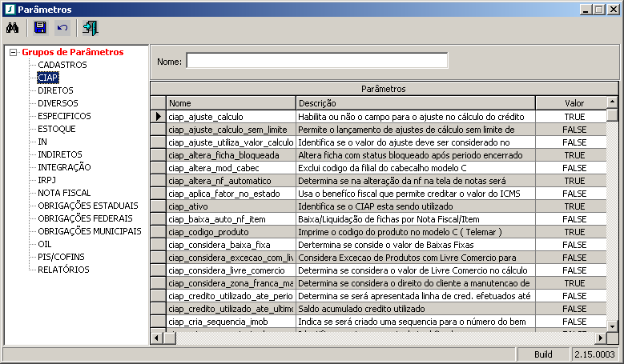The height and width of the screenshot is (364, 624).
Task: Click the undo arrow toolbar icon
Action: point(62,28)
